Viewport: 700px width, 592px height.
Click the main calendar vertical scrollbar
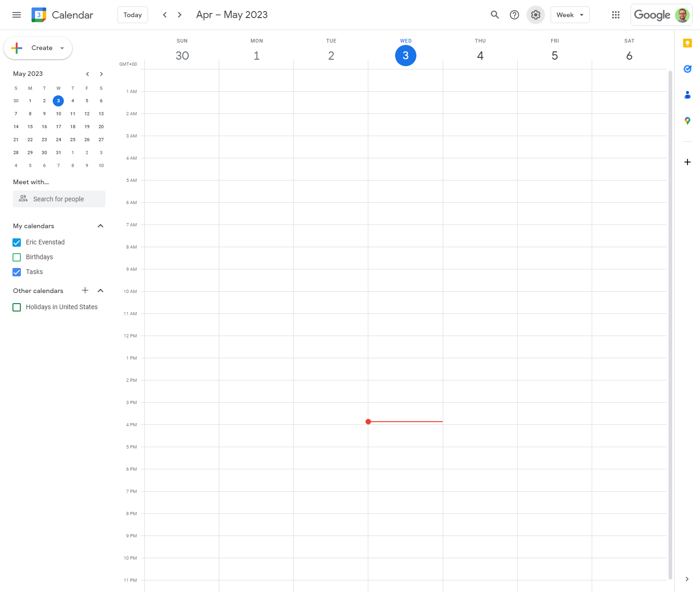pos(670,324)
